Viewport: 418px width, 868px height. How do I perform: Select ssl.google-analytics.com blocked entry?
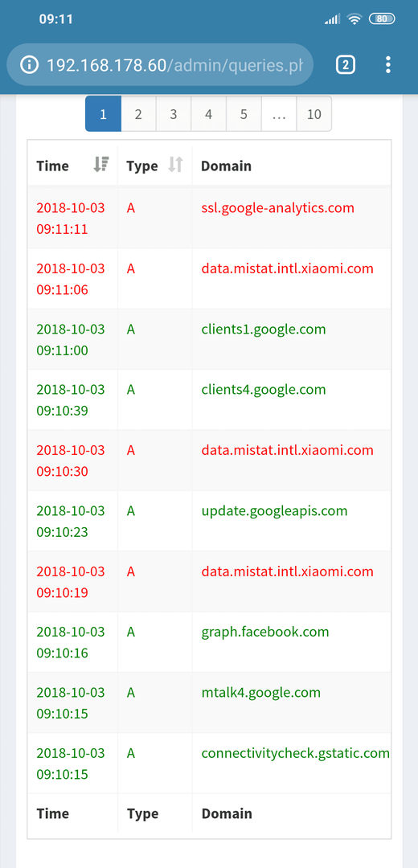278,208
